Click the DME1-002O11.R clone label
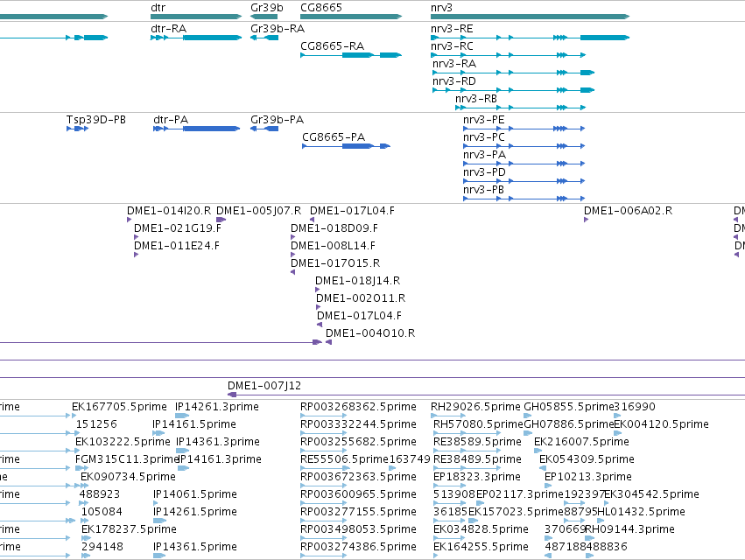This screenshot has height=560, width=745. pyautogui.click(x=361, y=298)
